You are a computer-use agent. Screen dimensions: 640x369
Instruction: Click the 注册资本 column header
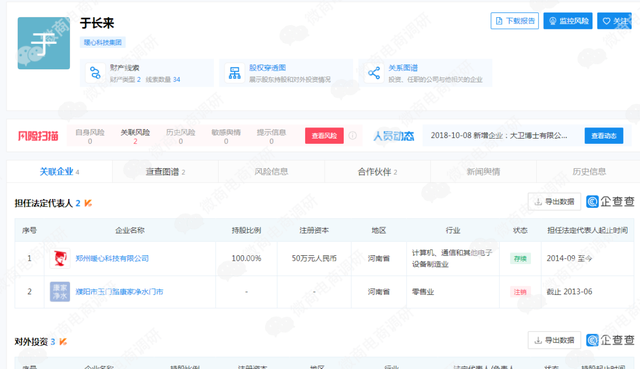pyautogui.click(x=314, y=231)
